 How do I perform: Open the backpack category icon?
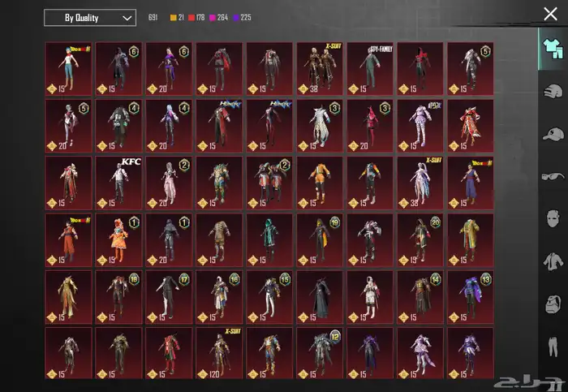(x=553, y=305)
